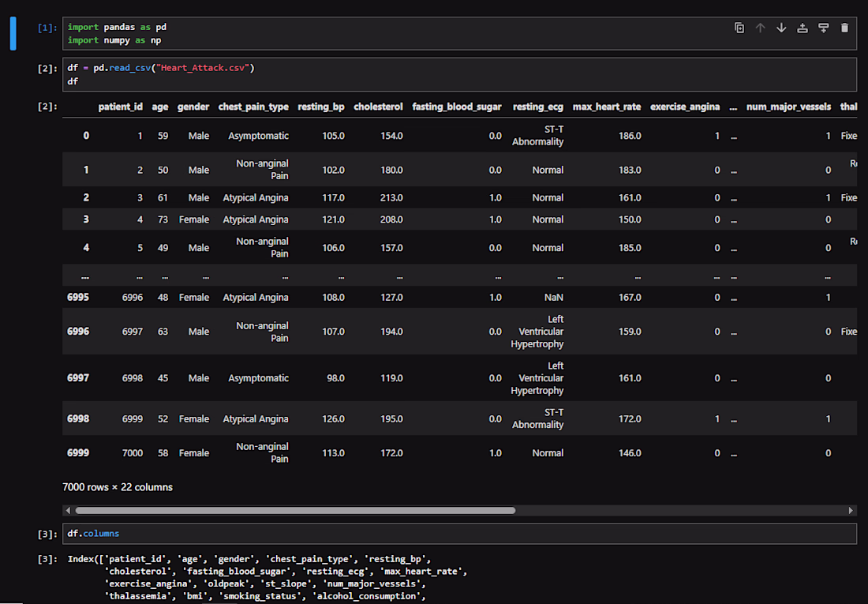Move the first cell up
This screenshot has width=868, height=604.
(760, 28)
